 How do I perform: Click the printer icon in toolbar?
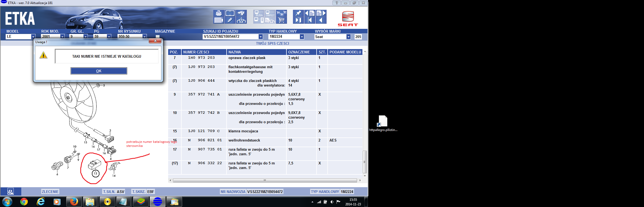219,13
